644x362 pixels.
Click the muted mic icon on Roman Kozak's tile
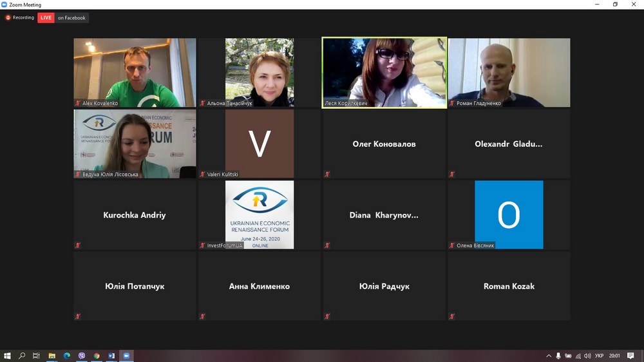(452, 316)
